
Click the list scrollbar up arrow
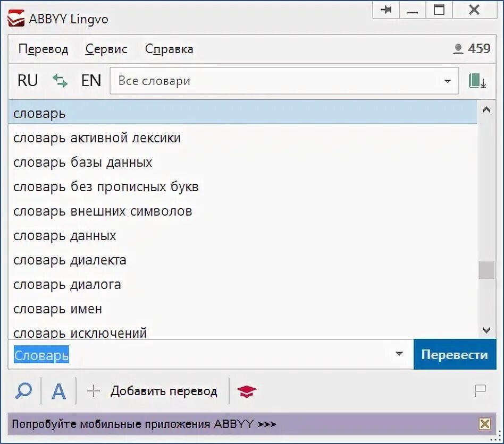click(486, 110)
